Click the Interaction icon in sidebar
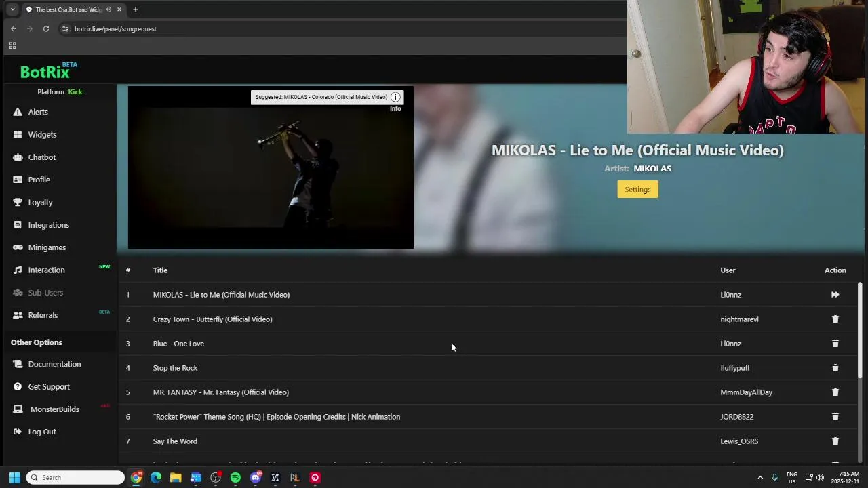The width and height of the screenshot is (868, 488). (x=18, y=270)
